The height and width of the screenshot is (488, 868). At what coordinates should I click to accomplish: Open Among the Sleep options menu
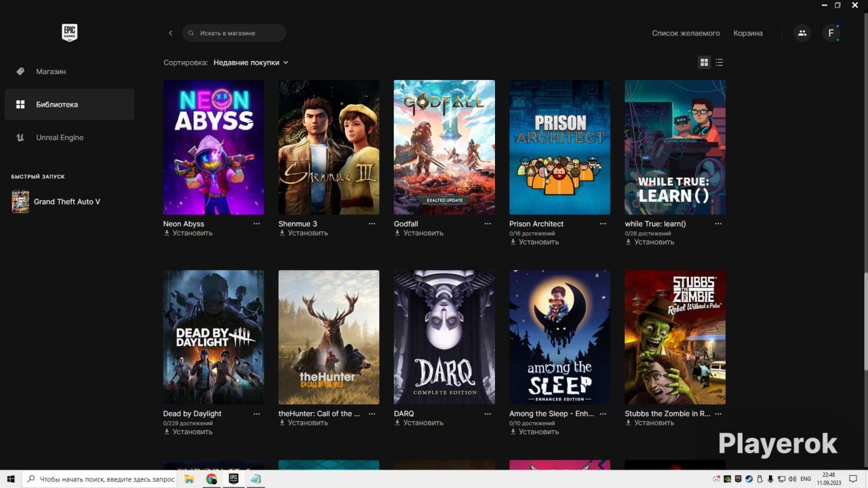pyautogui.click(x=603, y=413)
